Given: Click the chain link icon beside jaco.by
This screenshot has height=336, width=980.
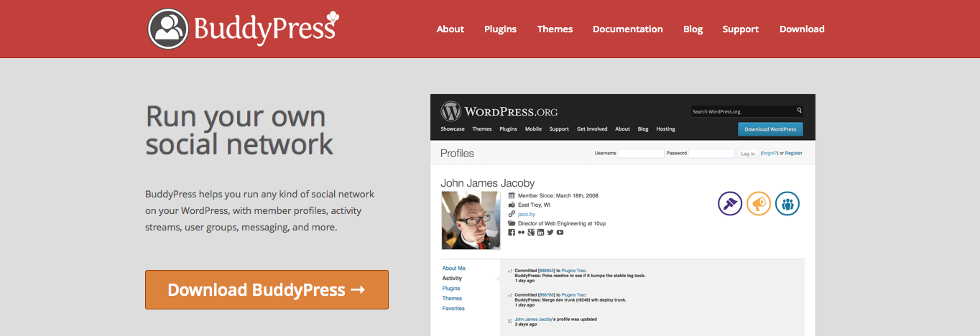Looking at the screenshot, I should (x=512, y=214).
